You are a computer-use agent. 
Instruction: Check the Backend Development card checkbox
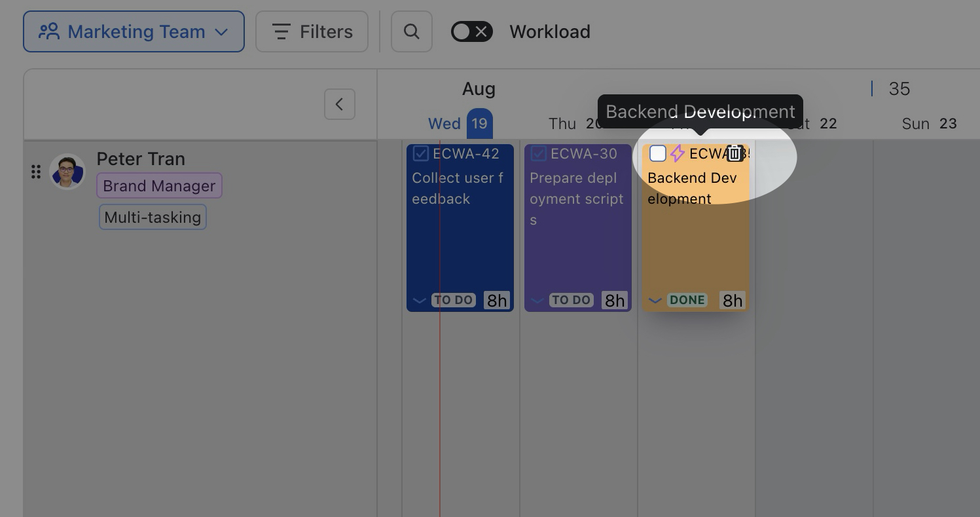pyautogui.click(x=657, y=153)
